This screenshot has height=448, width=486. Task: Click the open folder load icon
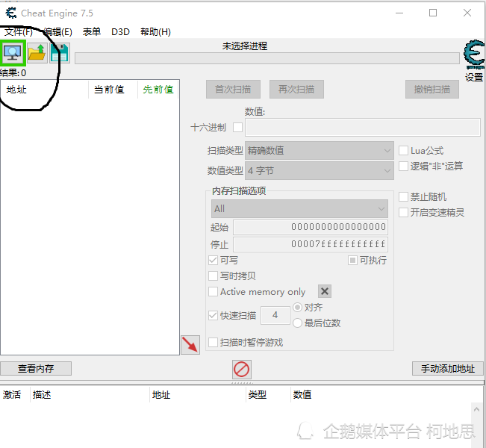coord(37,53)
